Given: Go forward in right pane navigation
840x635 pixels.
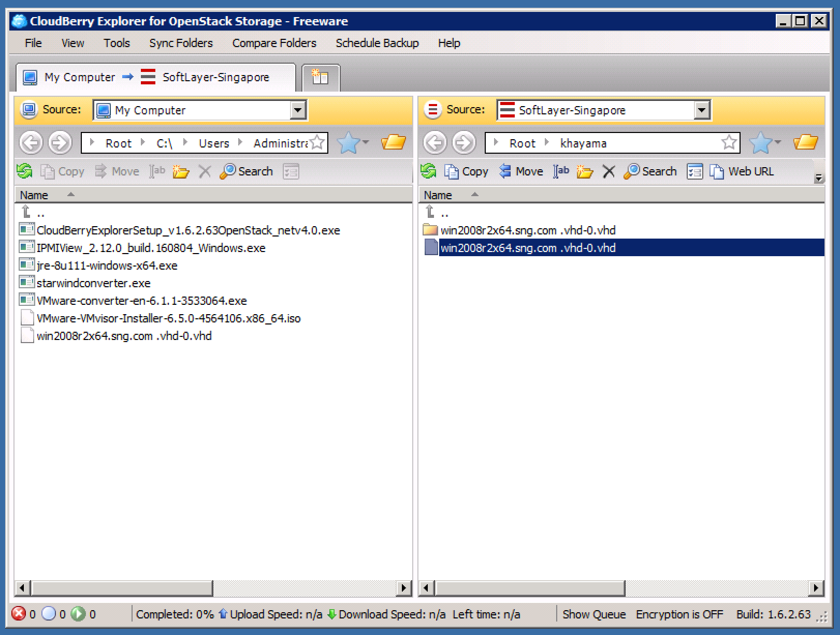Looking at the screenshot, I should [x=464, y=142].
